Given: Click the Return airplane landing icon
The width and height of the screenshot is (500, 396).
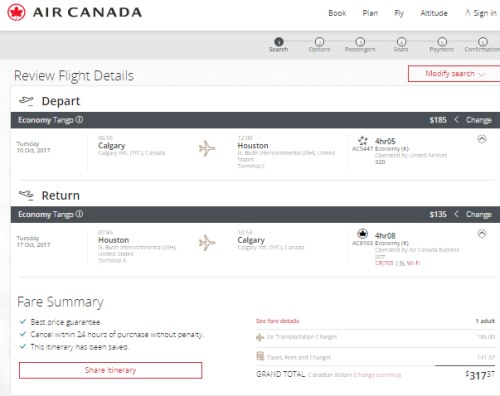Looking at the screenshot, I should click(x=26, y=195).
